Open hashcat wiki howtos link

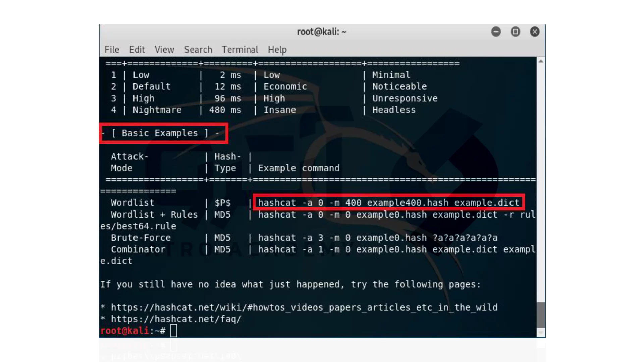(304, 307)
